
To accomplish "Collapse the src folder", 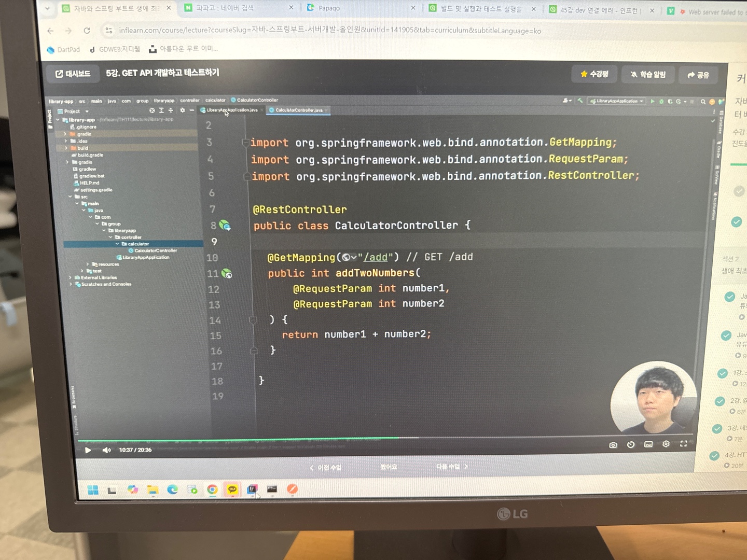I will [70, 197].
